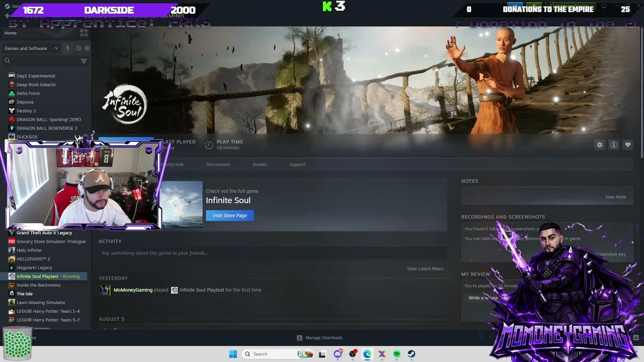Open game settings gear on Infinite Soul page
644x362 pixels.
pos(600,145)
